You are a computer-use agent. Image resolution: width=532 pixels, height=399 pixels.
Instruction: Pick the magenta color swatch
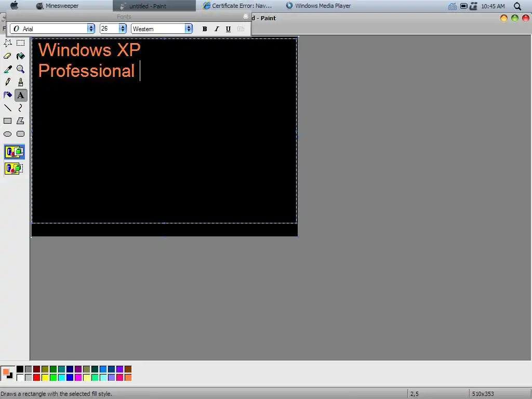click(78, 377)
